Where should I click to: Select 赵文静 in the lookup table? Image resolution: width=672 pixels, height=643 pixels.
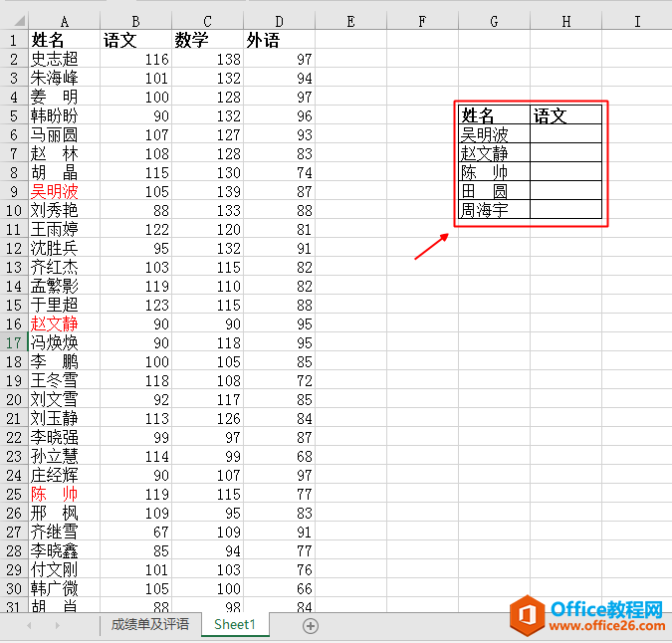click(494, 153)
